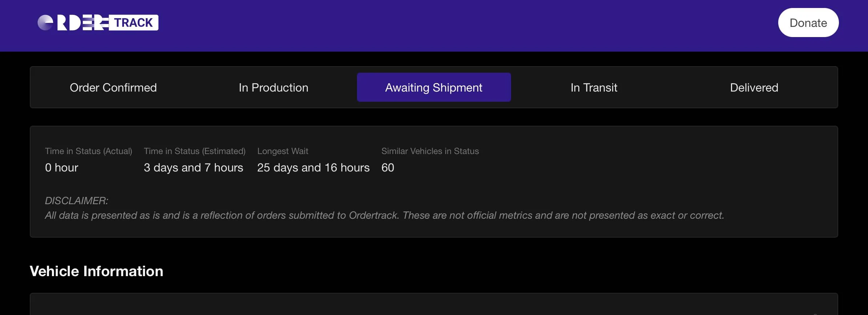
Task: Click the Time in Status (Actual) label
Action: (x=88, y=151)
